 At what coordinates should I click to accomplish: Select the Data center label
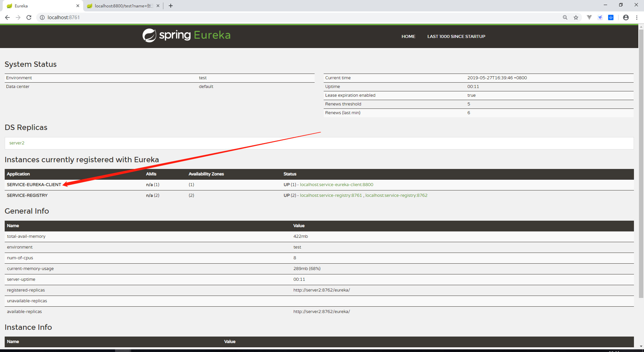coord(18,87)
